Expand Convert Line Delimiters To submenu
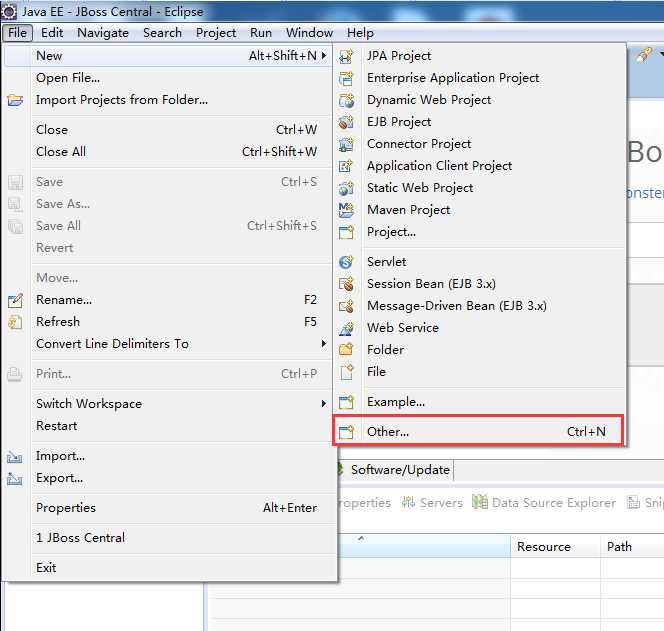The image size is (664, 631). 324,343
